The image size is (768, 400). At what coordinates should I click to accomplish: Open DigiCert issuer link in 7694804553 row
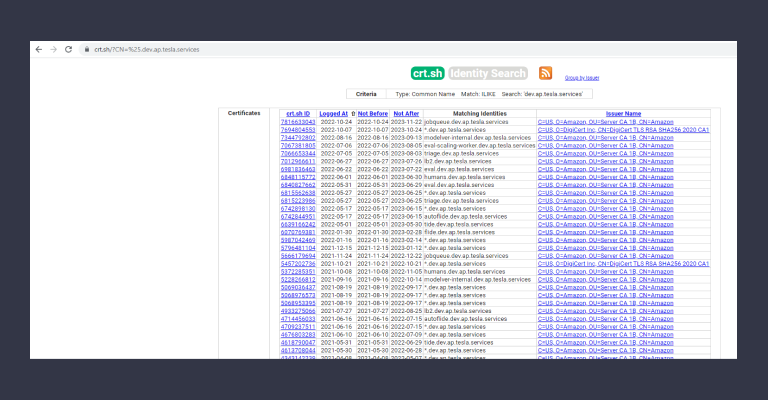pyautogui.click(x=623, y=130)
